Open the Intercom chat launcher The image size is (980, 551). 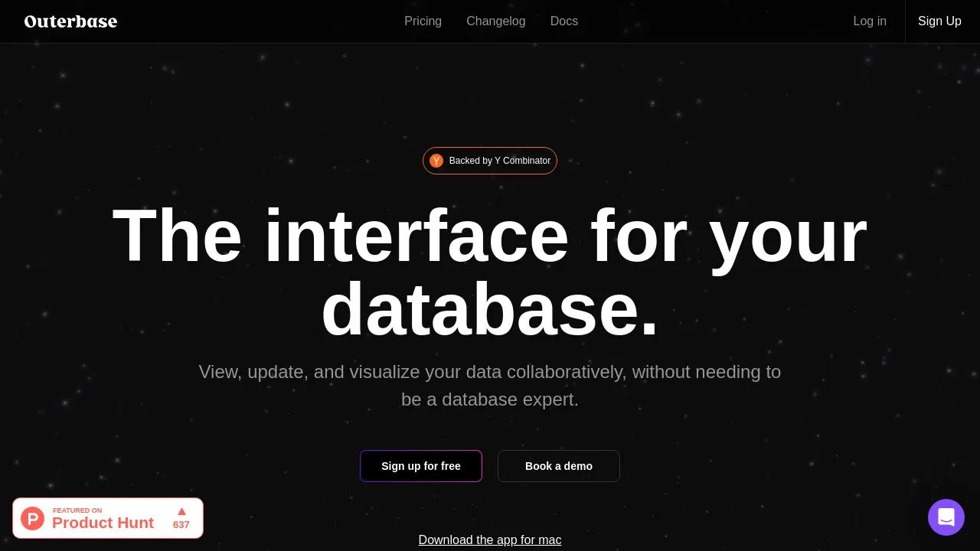946,517
